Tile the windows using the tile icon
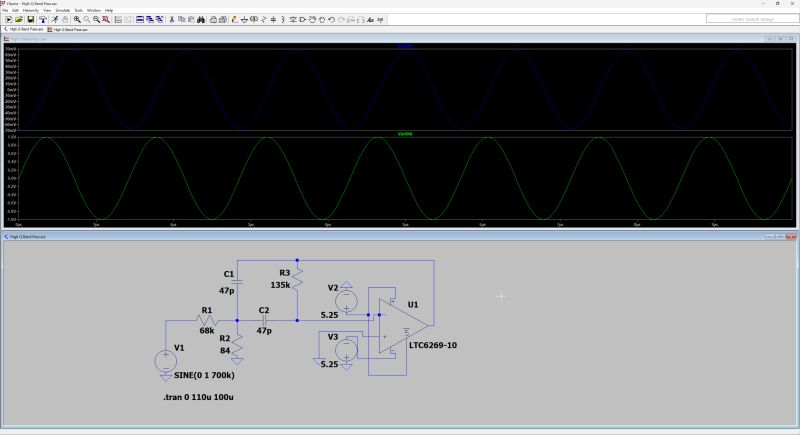 pyautogui.click(x=140, y=19)
